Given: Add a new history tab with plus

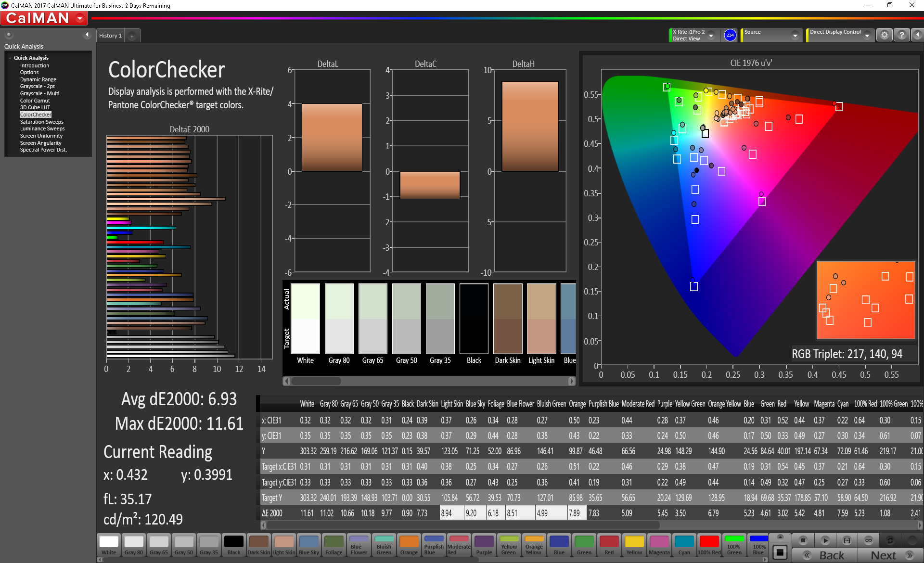Looking at the screenshot, I should point(132,36).
